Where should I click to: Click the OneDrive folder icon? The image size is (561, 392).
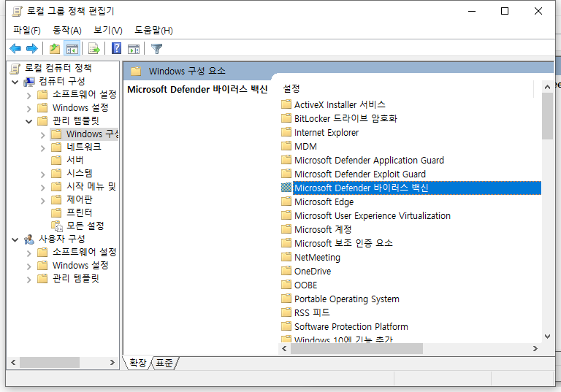[x=286, y=271]
